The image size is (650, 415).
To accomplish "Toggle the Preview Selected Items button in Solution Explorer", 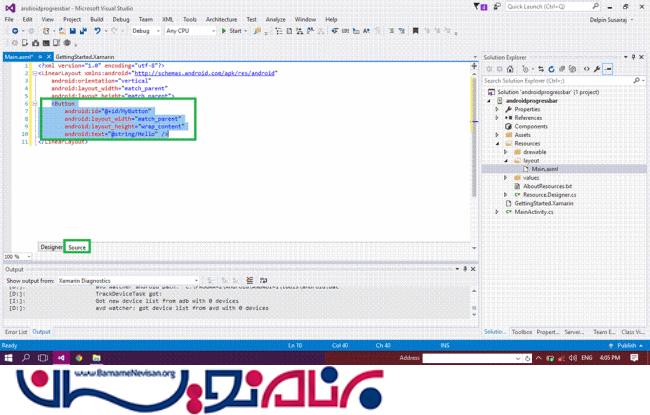I will coord(607,69).
